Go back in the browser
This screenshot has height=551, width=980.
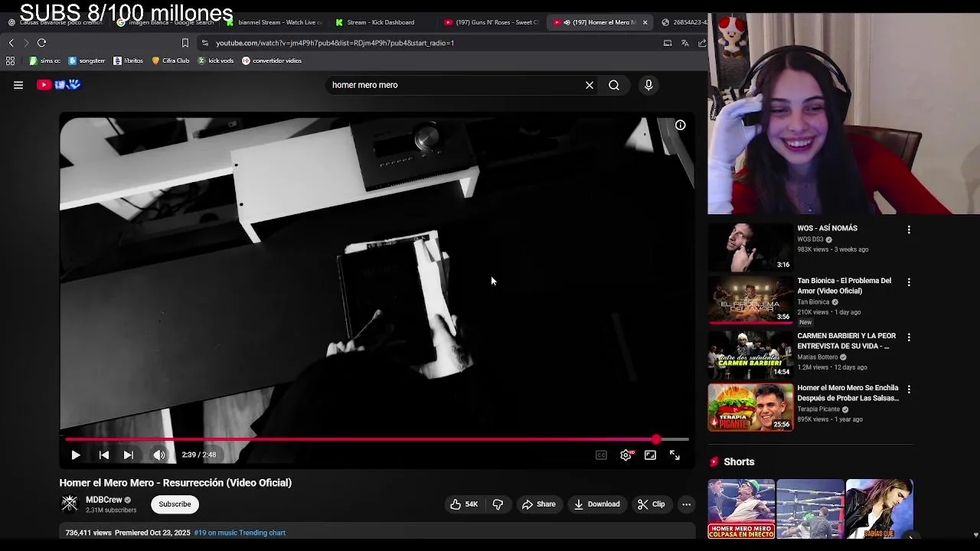pyautogui.click(x=11, y=43)
